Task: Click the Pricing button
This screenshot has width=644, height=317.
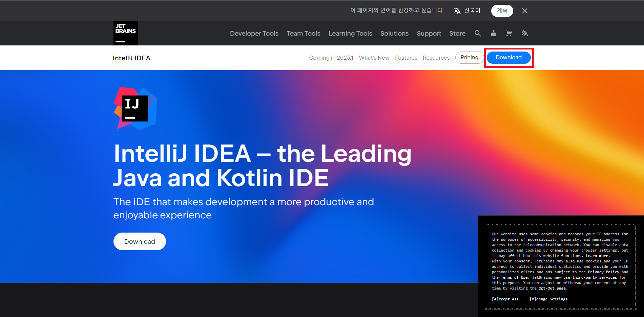Action: (x=470, y=58)
